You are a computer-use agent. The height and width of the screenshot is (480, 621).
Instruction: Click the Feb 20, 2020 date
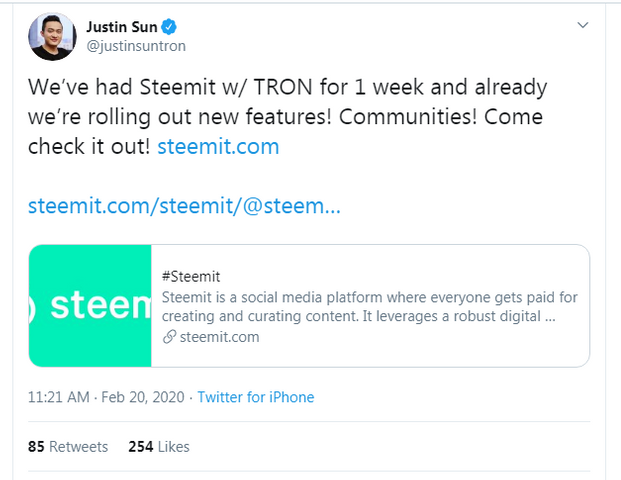(142, 397)
